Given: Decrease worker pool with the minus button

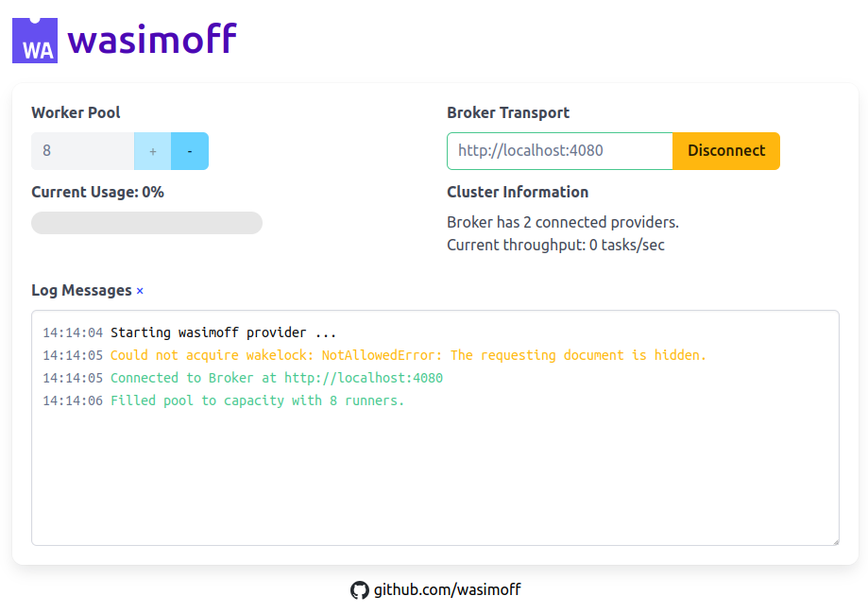Looking at the screenshot, I should (191, 150).
